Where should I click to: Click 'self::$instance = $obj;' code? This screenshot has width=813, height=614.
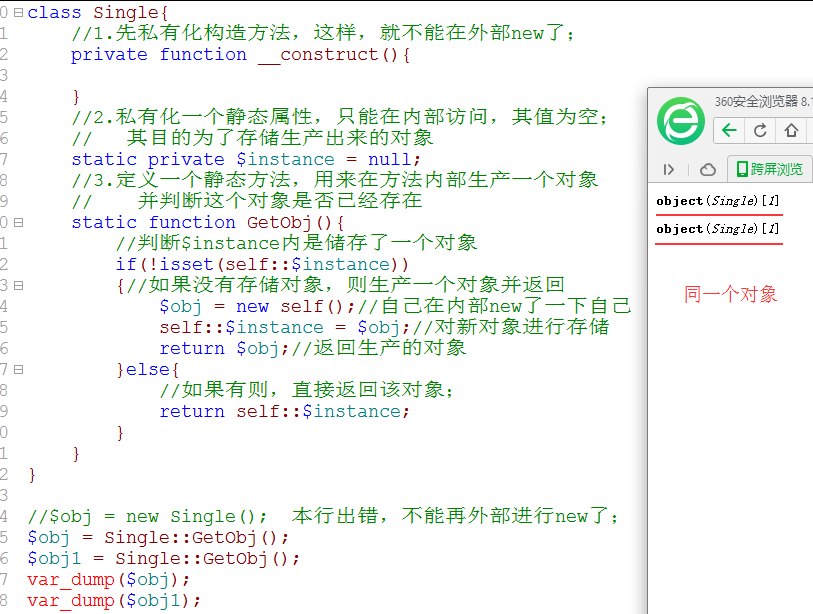click(x=285, y=327)
